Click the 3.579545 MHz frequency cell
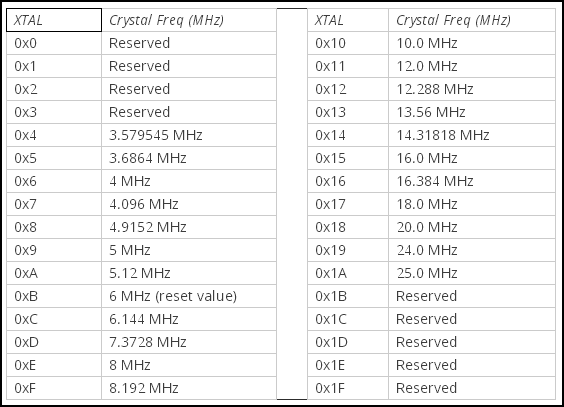Image resolution: width=564 pixels, height=407 pixels. click(x=189, y=135)
